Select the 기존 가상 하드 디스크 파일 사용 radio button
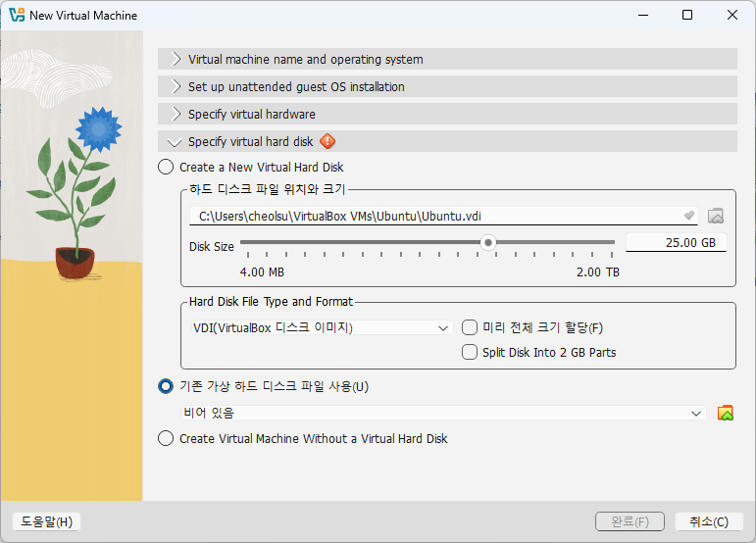Image resolution: width=756 pixels, height=543 pixels. [x=166, y=386]
